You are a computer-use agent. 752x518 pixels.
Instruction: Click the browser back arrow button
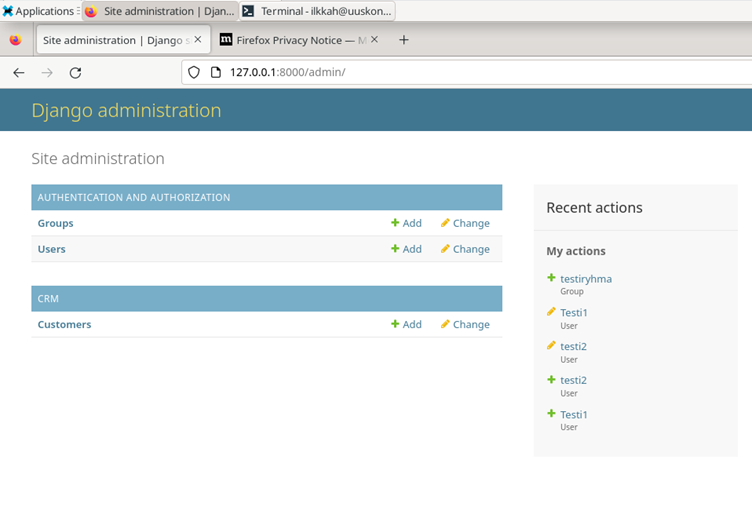point(19,73)
